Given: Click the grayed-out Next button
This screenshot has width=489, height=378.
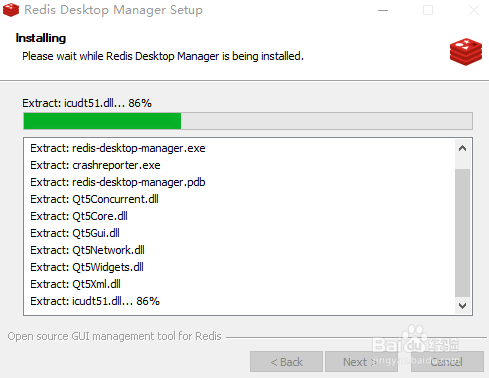Looking at the screenshot, I should (x=361, y=361).
